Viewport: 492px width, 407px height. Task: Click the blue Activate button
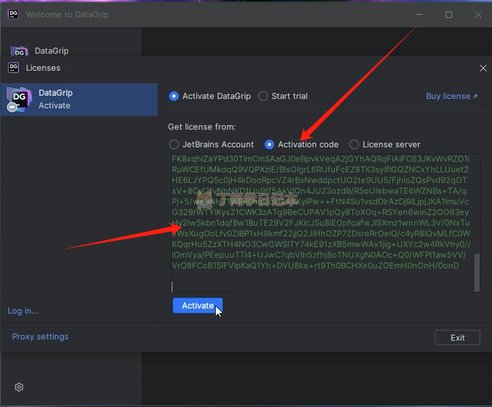(x=198, y=306)
